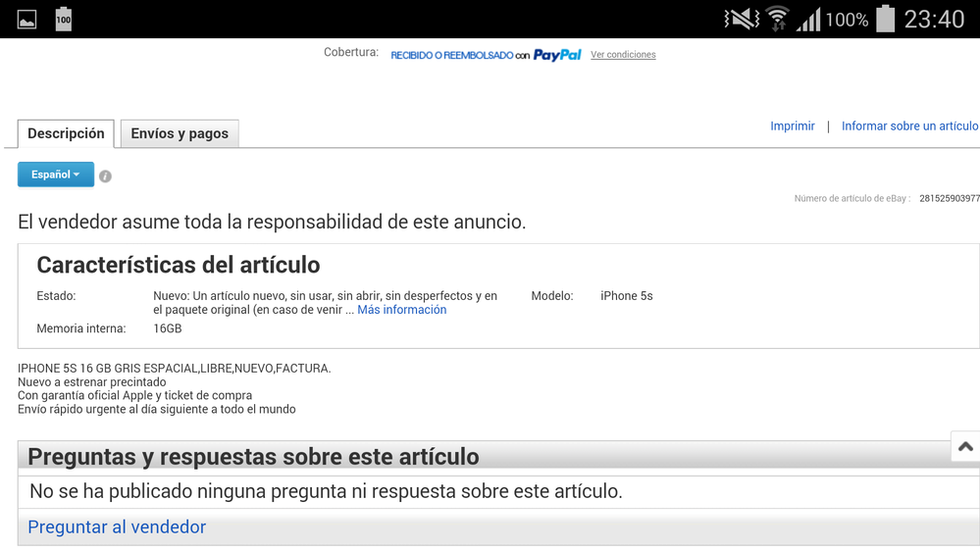Tap the picture notification icon in status bar
The image size is (980, 551).
(x=26, y=19)
